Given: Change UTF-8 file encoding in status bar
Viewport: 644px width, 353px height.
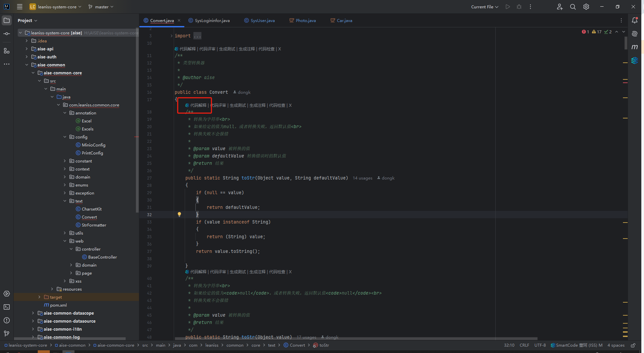Looking at the screenshot, I should pyautogui.click(x=540, y=345).
